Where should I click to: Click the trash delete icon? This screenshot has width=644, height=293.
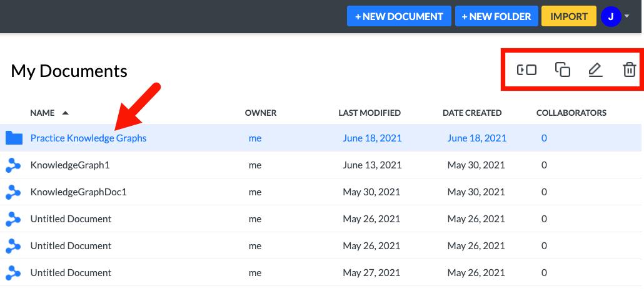(x=629, y=69)
